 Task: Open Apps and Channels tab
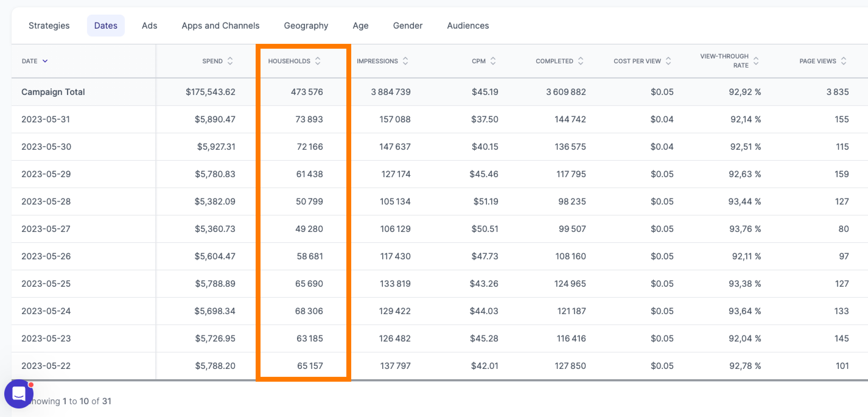[x=220, y=26]
